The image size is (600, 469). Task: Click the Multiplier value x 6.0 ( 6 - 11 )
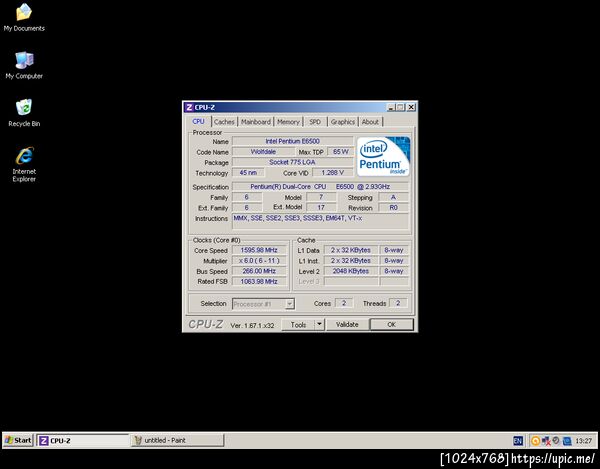tap(259, 261)
